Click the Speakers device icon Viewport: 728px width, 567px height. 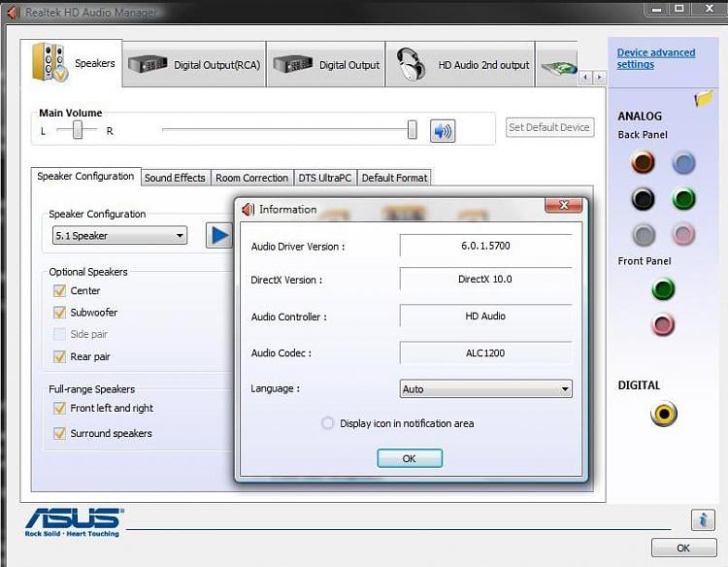pyautogui.click(x=50, y=63)
